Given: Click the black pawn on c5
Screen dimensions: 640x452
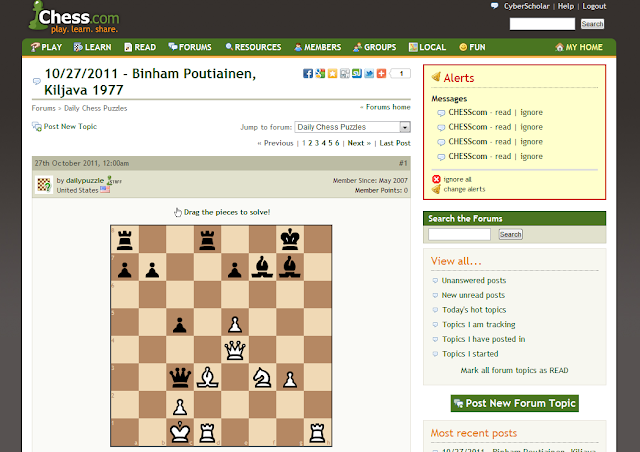Looking at the screenshot, I should tap(180, 324).
